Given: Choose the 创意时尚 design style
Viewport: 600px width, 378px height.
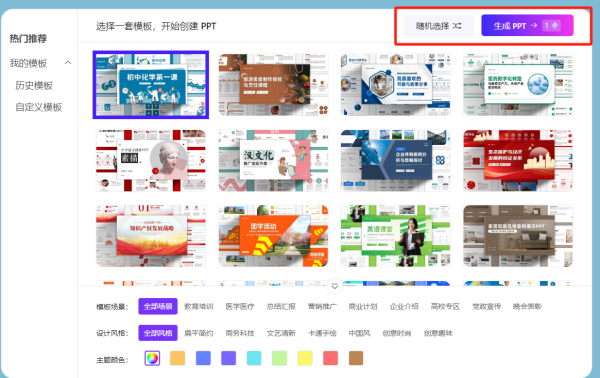Looking at the screenshot, I should click(x=397, y=333).
